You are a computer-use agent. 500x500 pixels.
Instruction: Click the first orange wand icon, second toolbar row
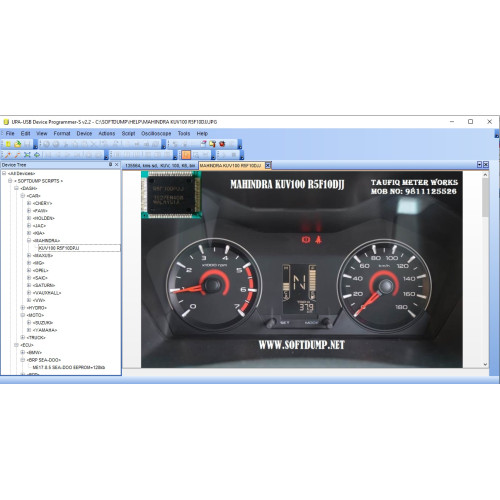point(8,155)
